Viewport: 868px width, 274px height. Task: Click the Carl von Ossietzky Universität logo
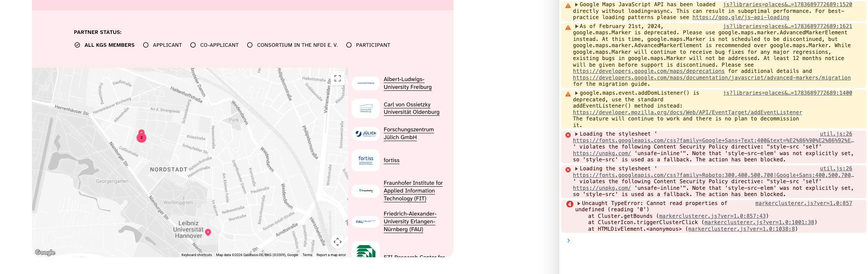point(366,108)
